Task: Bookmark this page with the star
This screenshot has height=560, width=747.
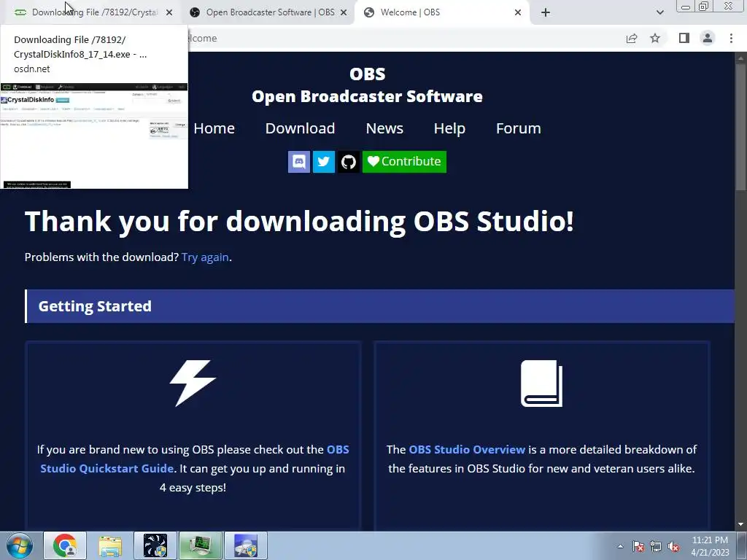Action: click(655, 38)
